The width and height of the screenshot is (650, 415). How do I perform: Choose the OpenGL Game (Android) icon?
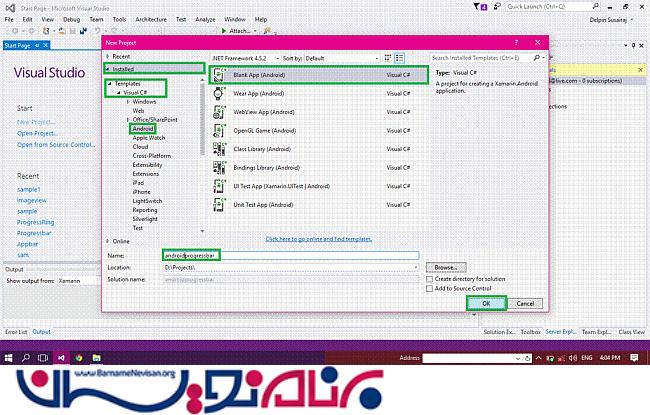(219, 131)
